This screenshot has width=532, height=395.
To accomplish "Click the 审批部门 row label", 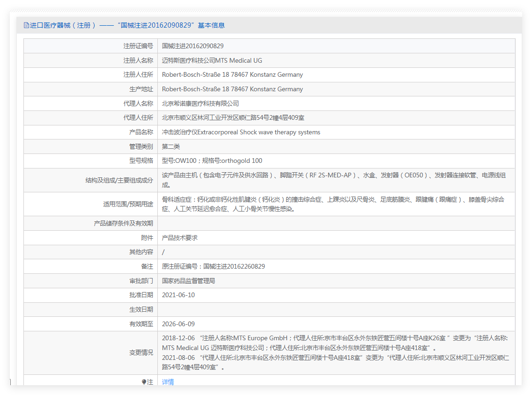I will [x=141, y=281].
